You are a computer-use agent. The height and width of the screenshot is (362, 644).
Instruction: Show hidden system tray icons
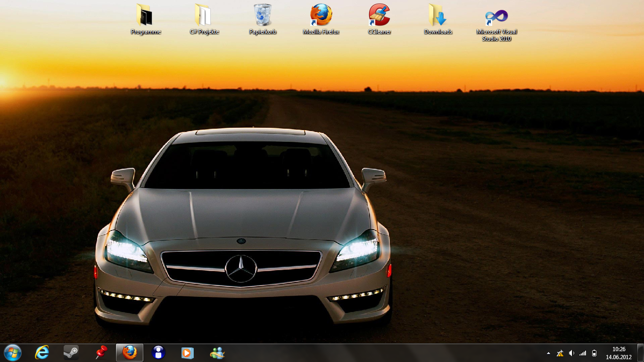tap(548, 353)
